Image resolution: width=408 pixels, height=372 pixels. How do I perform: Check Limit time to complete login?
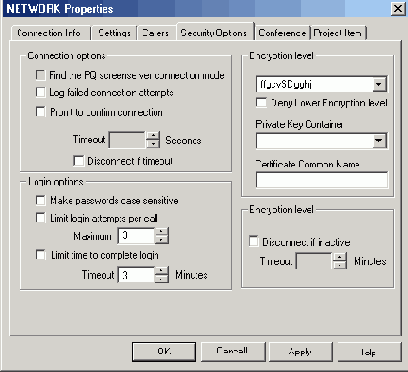point(40,255)
